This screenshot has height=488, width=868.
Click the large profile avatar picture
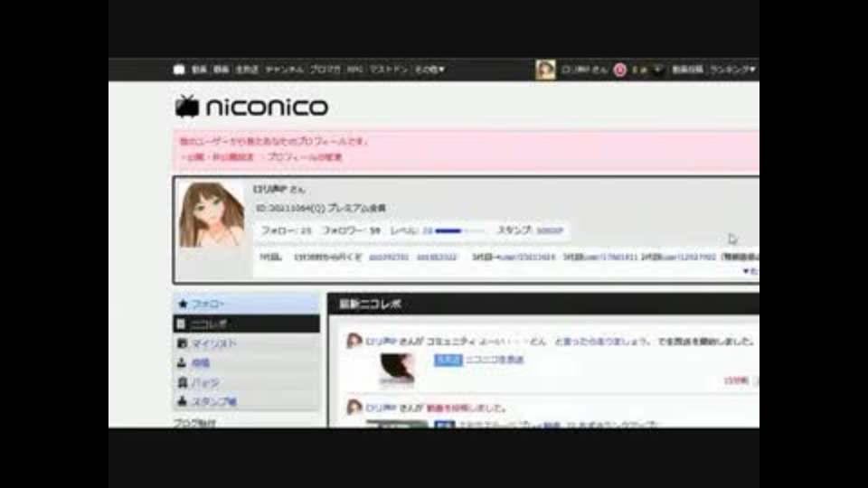pos(212,215)
